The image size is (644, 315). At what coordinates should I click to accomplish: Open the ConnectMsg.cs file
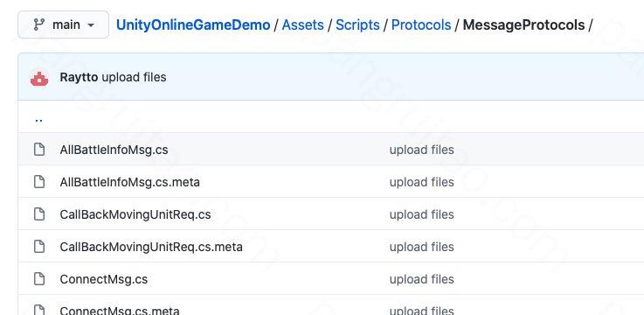(x=103, y=279)
